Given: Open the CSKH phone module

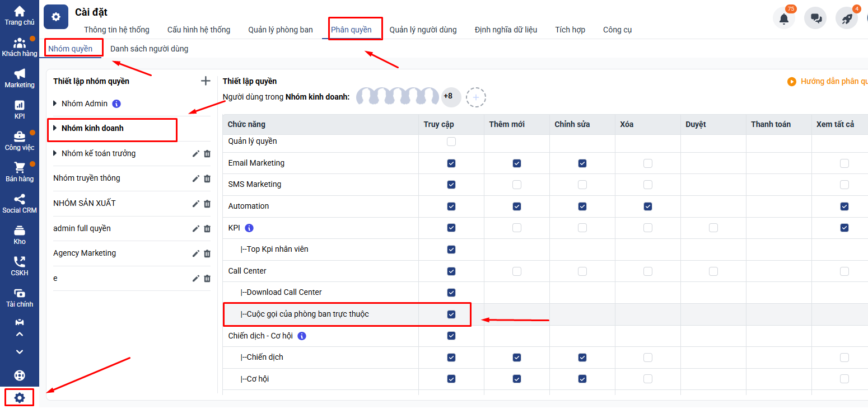Looking at the screenshot, I should click(20, 266).
